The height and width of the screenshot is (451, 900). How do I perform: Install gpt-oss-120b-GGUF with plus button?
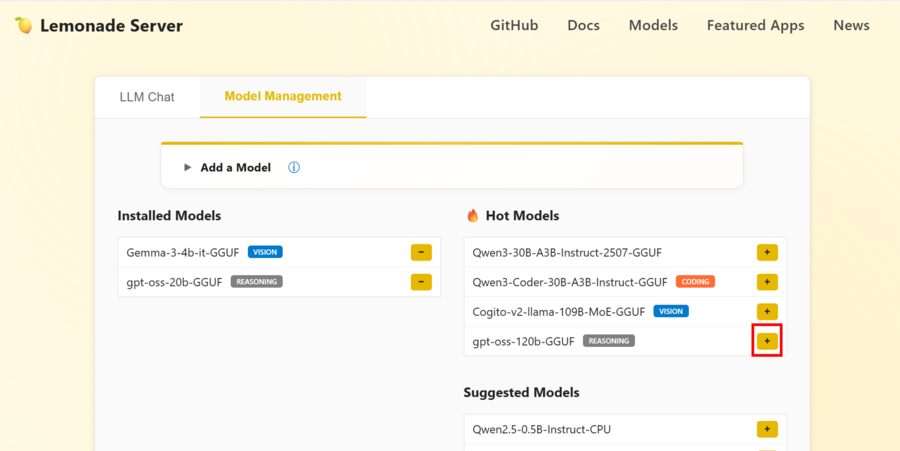767,341
